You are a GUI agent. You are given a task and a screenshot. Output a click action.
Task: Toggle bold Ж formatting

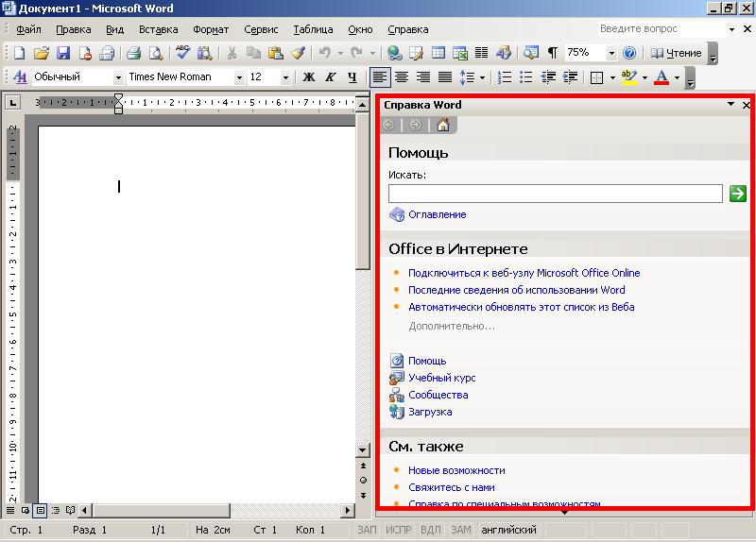(x=309, y=77)
